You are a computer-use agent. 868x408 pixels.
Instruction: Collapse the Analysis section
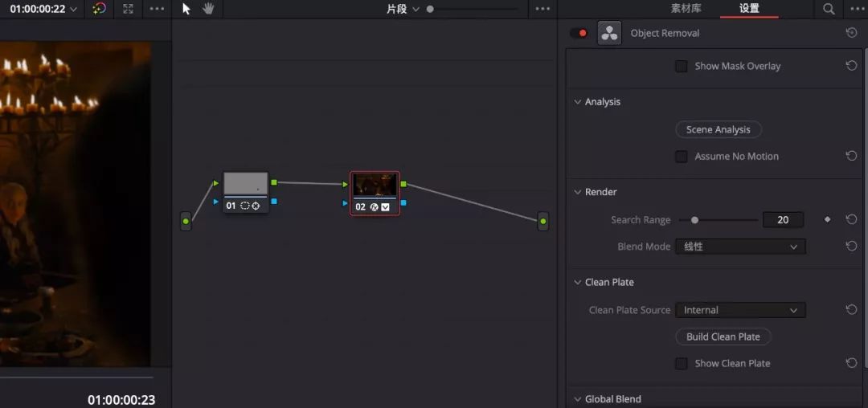pyautogui.click(x=577, y=102)
